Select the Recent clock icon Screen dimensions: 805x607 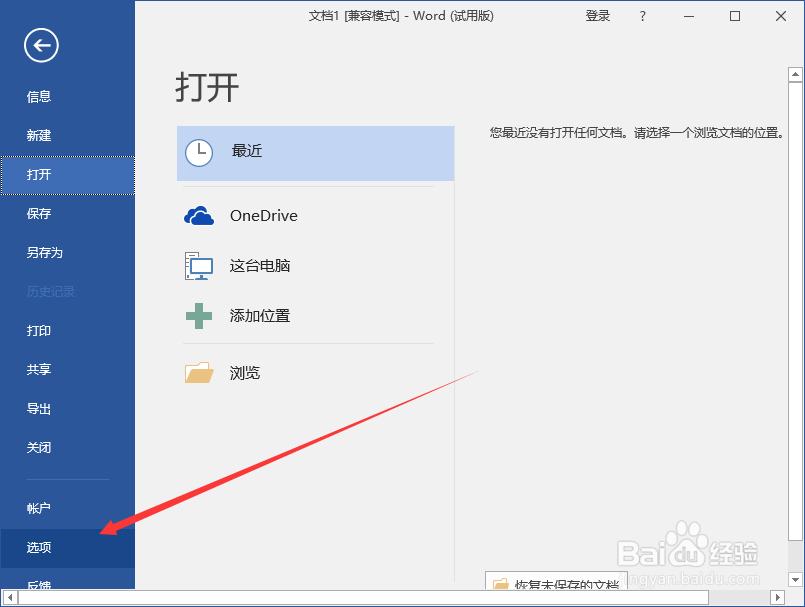click(199, 153)
